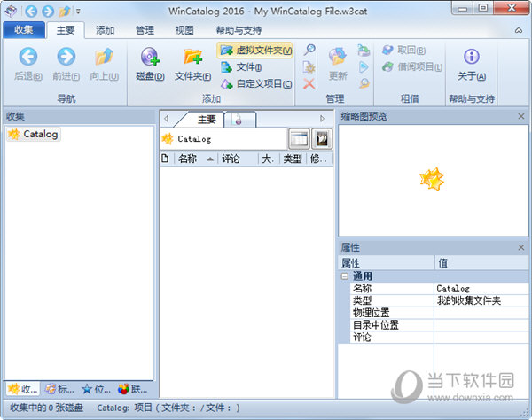Open the About (关于) dialog

tap(472, 64)
